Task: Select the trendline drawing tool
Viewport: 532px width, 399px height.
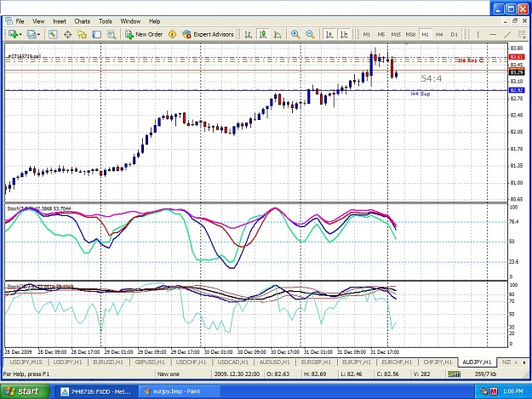Action: click(507, 34)
